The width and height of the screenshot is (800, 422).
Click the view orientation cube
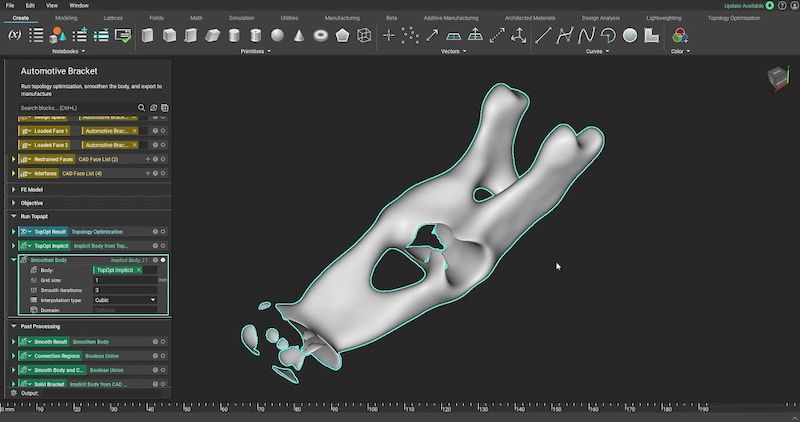click(778, 78)
